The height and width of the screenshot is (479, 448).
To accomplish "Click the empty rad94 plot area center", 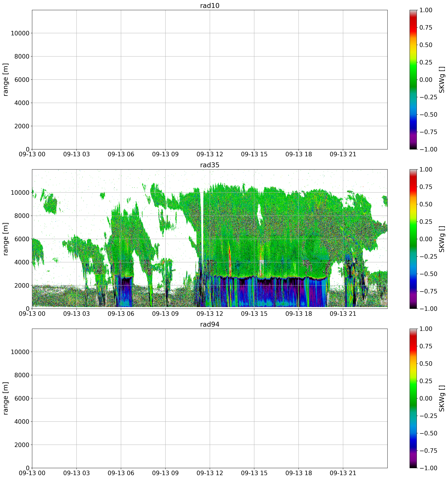I will coord(210,398).
